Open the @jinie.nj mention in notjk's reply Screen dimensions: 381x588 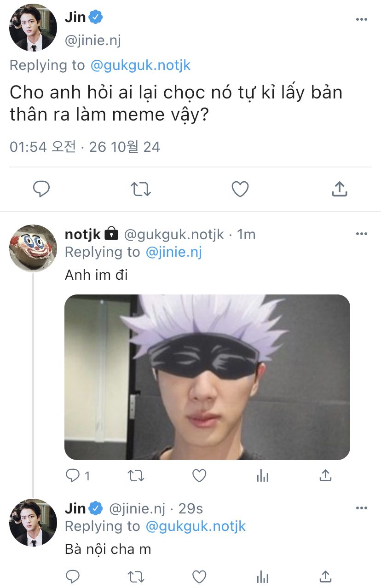pos(174,252)
